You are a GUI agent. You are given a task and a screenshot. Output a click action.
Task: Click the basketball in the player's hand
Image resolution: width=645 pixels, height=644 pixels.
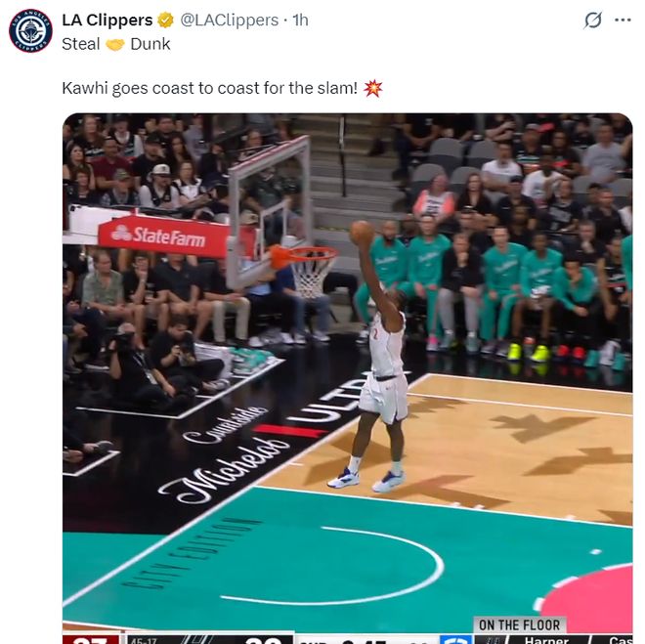coord(362,234)
